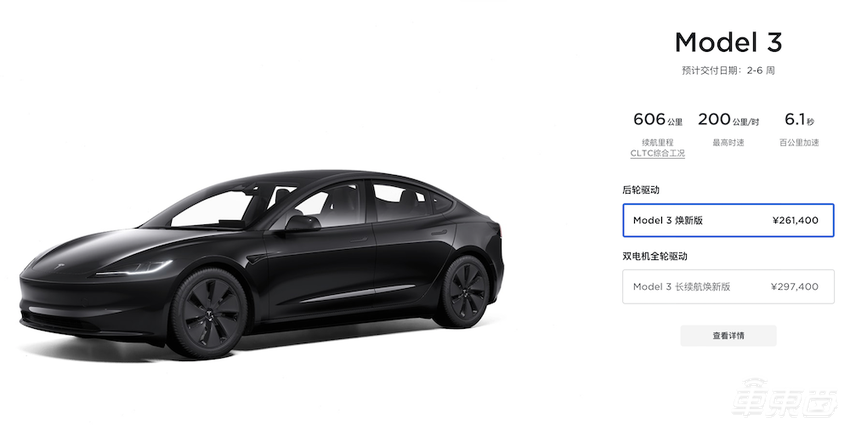Click the car's headlight
Image resolution: width=850 pixels, height=430 pixels.
coord(136,268)
